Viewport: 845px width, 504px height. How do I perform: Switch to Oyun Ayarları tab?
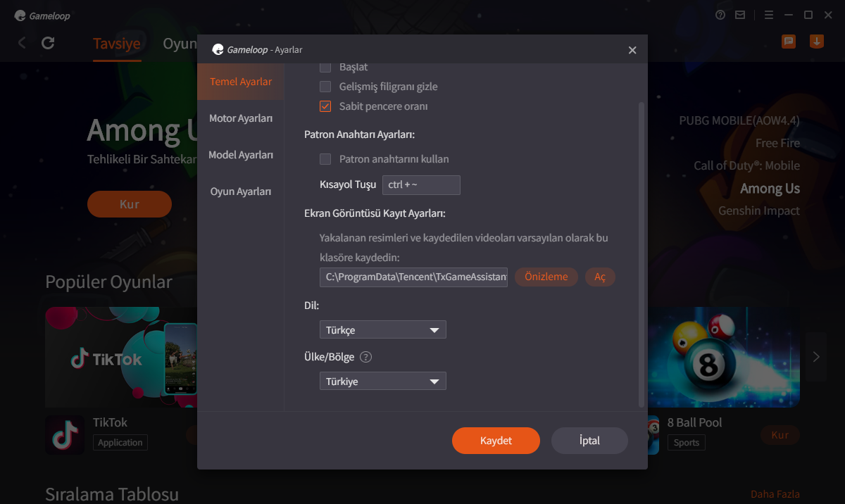(x=241, y=191)
